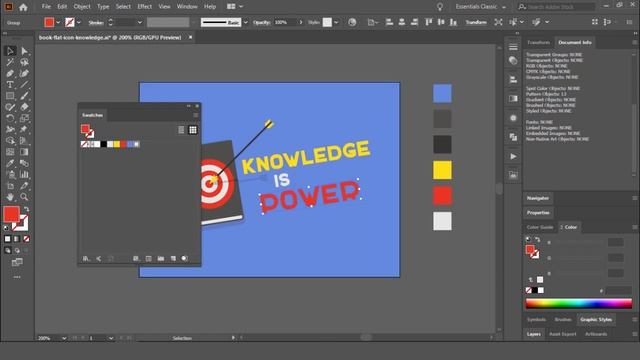640x360 pixels.
Task: Click the color spectrum bar in Color panel
Action: pyautogui.click(x=578, y=303)
